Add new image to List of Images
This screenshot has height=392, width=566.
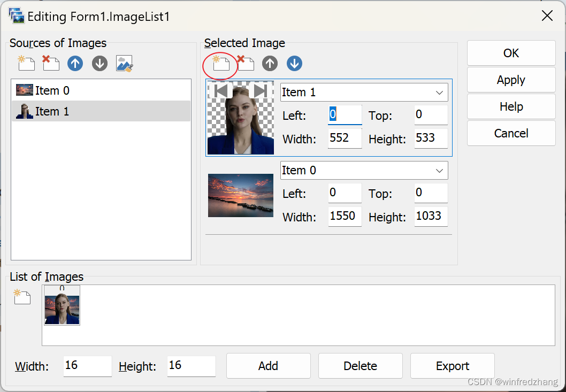point(22,296)
